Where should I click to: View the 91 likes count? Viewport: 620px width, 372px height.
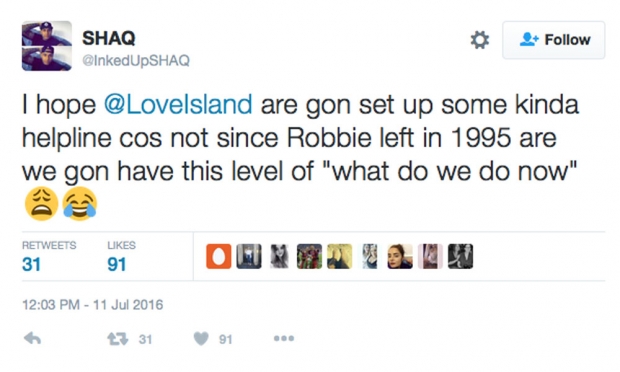117,264
